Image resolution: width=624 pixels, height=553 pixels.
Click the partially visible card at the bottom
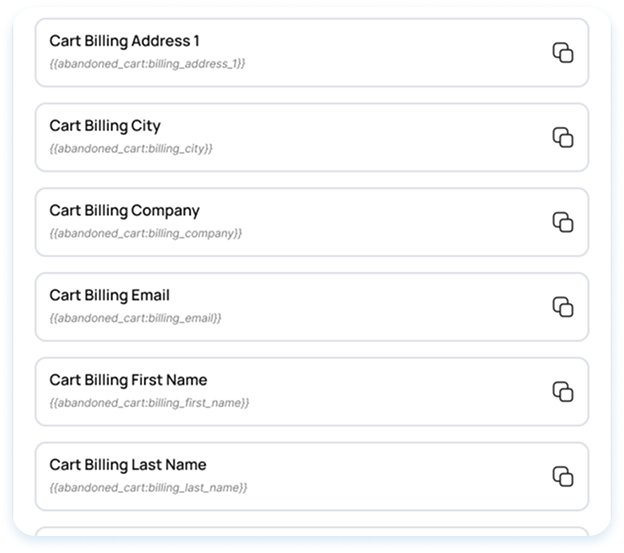click(x=311, y=534)
